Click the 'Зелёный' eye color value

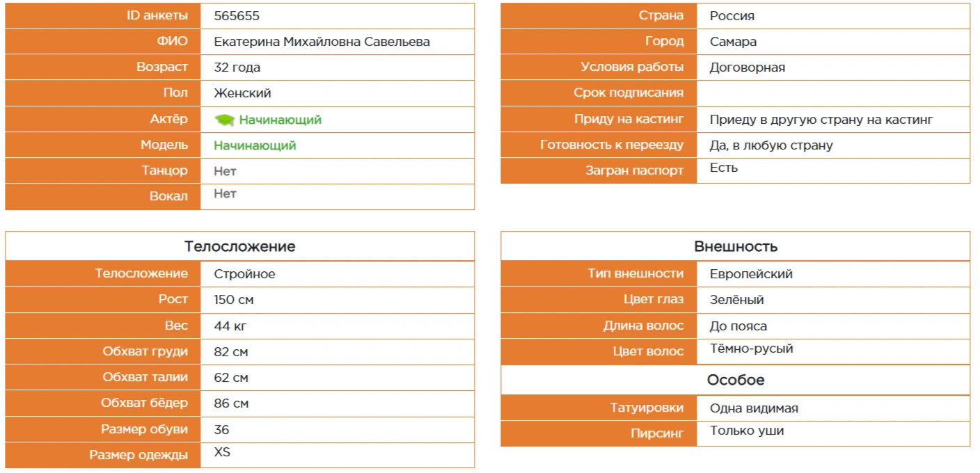pos(736,300)
